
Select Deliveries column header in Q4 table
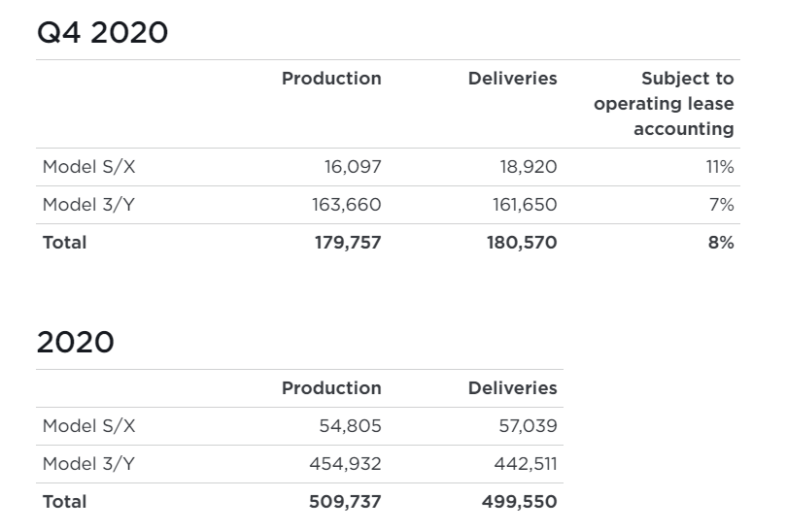512,79
